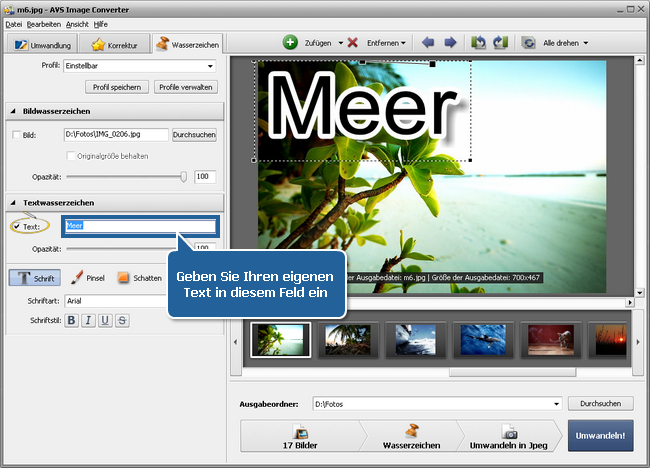This screenshot has width=650, height=468.
Task: Select the palm tree thumbnail
Action: [x=348, y=340]
